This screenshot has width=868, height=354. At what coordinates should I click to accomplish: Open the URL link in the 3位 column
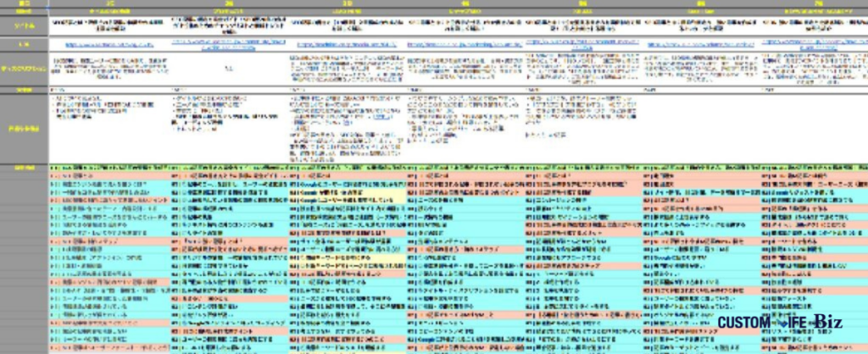point(347,45)
